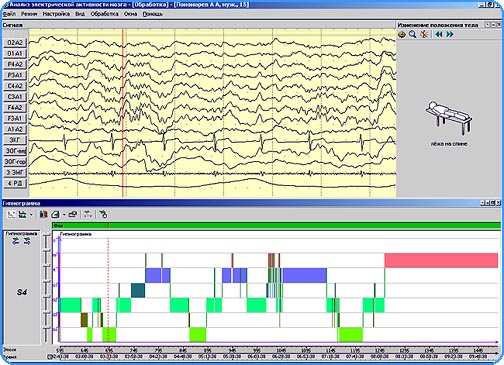Image resolution: width=504 pixels, height=365 pixels.
Task: Open the Настройка menu
Action: tap(56, 14)
